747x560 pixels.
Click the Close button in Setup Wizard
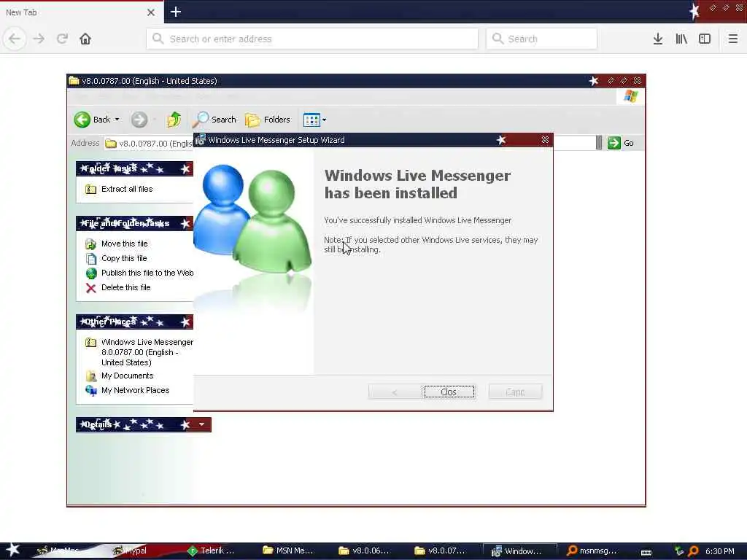click(x=449, y=392)
